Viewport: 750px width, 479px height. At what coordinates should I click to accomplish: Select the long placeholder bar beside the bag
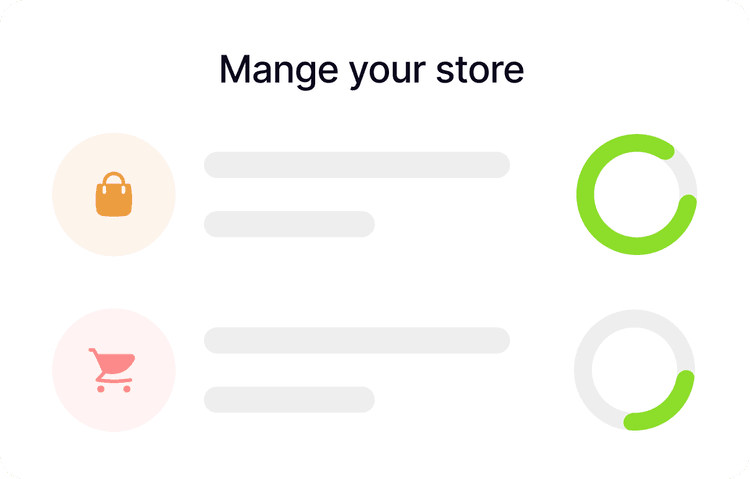[x=357, y=165]
